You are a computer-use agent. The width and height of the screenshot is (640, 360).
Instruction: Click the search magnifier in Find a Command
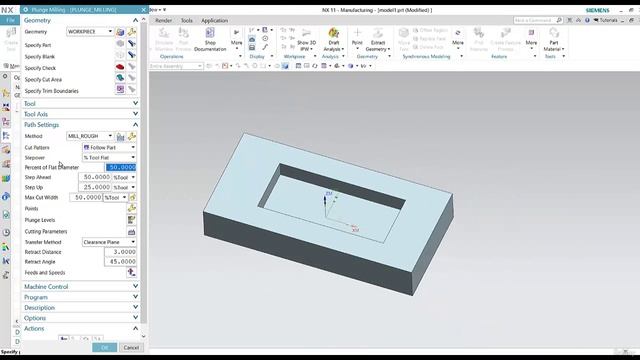559,20
